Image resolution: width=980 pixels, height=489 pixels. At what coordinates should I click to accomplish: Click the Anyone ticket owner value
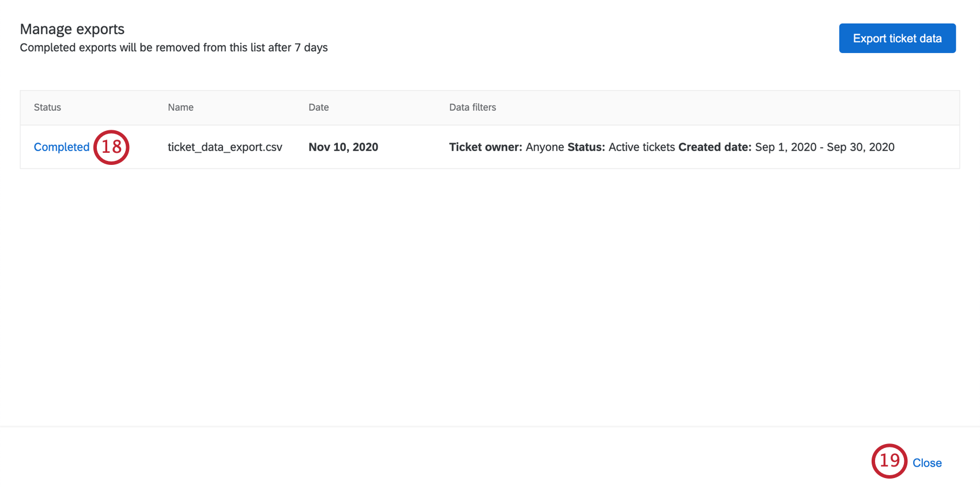click(545, 147)
